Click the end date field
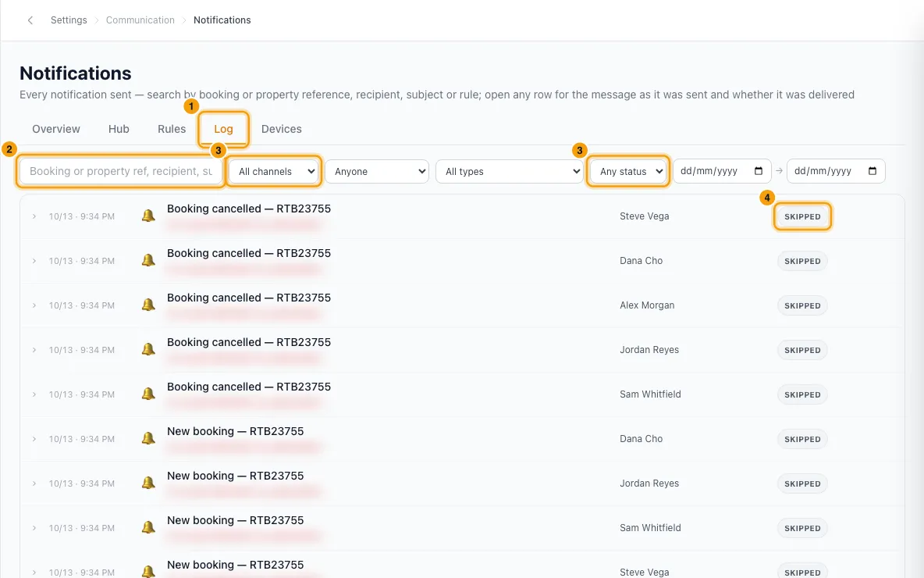Viewport: 924px width, 578px height. (836, 171)
